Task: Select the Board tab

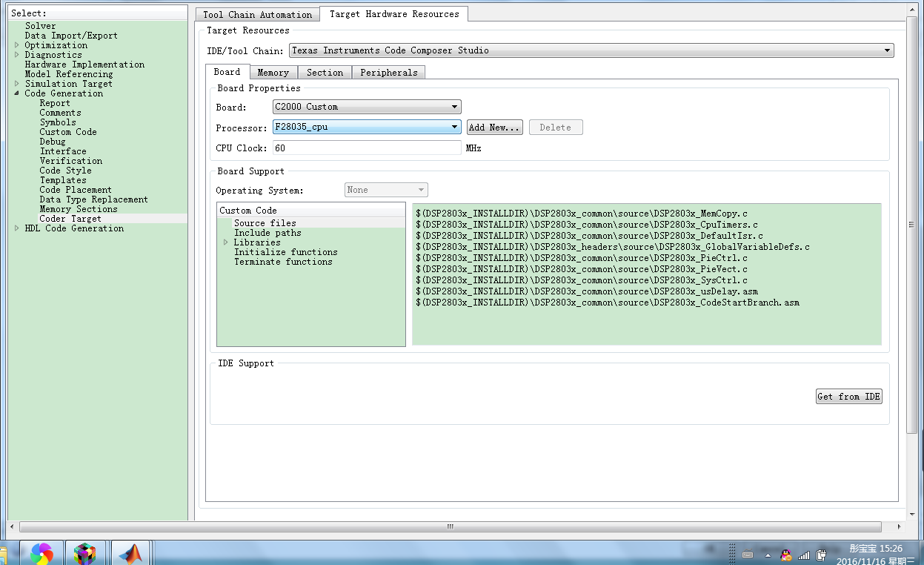Action: [x=227, y=72]
